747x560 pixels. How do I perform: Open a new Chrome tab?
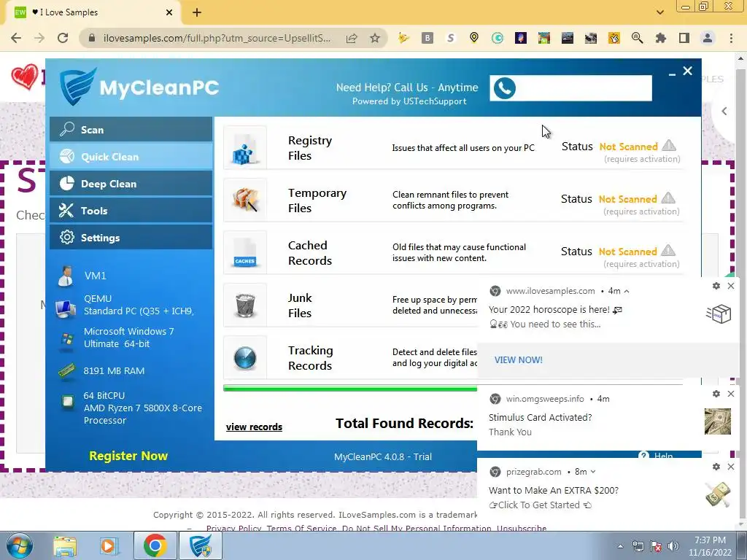click(197, 12)
